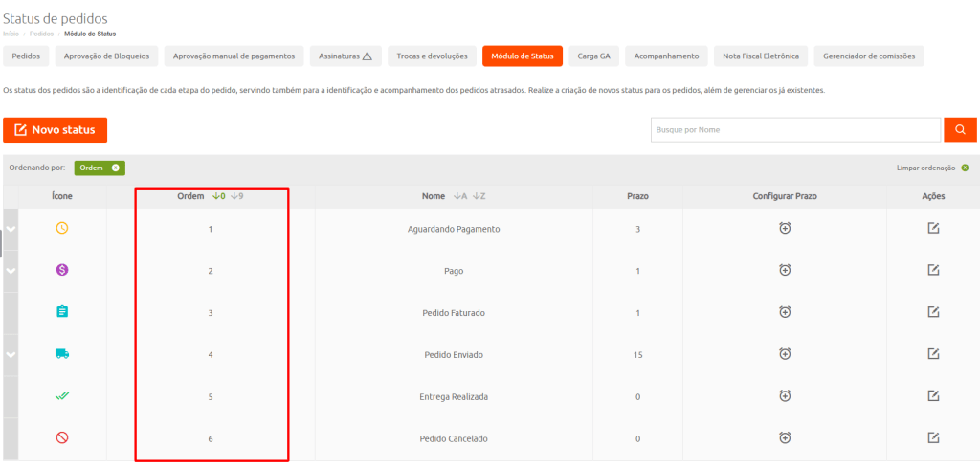Expand the Pedido Enviado row
The height and width of the screenshot is (470, 980).
(x=11, y=354)
